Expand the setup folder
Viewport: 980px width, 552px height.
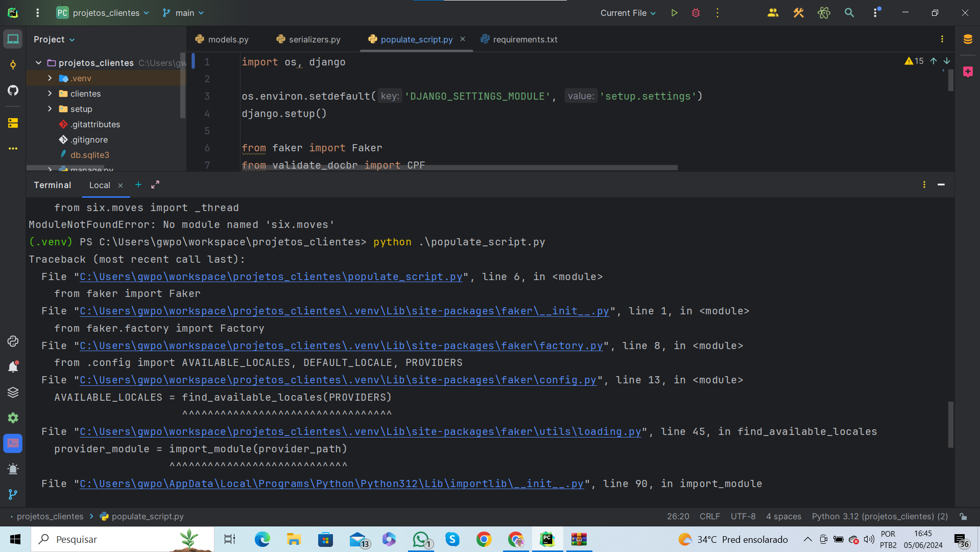(x=50, y=109)
